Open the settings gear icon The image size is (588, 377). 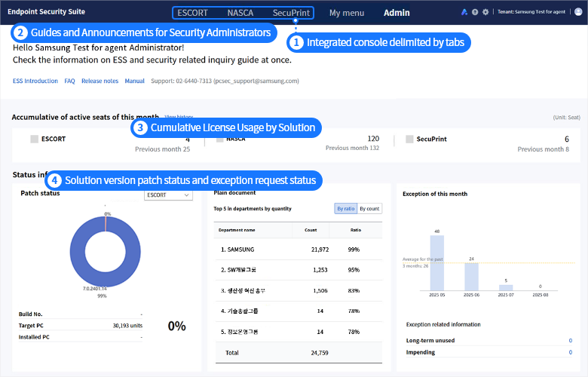[x=485, y=13]
